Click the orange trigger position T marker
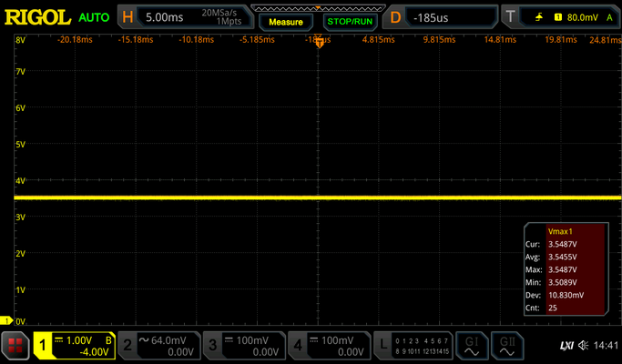The width and height of the screenshot is (622, 364). click(x=320, y=42)
